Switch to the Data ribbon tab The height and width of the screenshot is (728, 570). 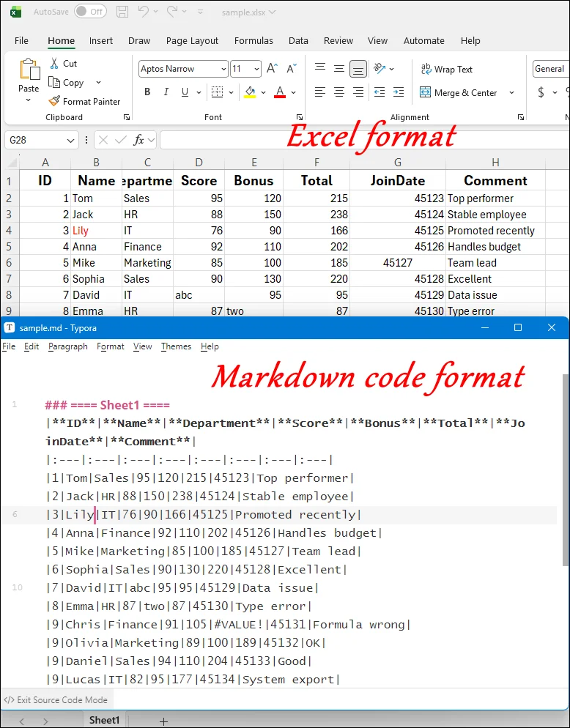point(298,41)
